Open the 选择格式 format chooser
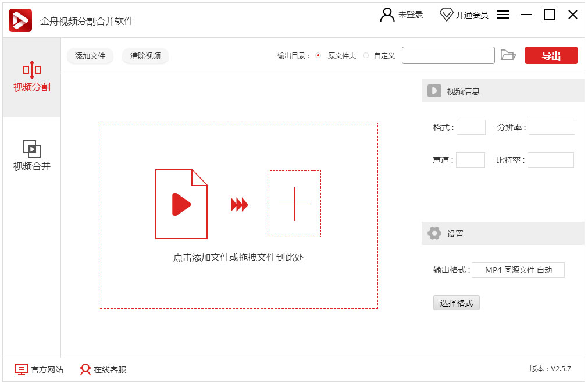The height and width of the screenshot is (384, 588). tap(456, 303)
